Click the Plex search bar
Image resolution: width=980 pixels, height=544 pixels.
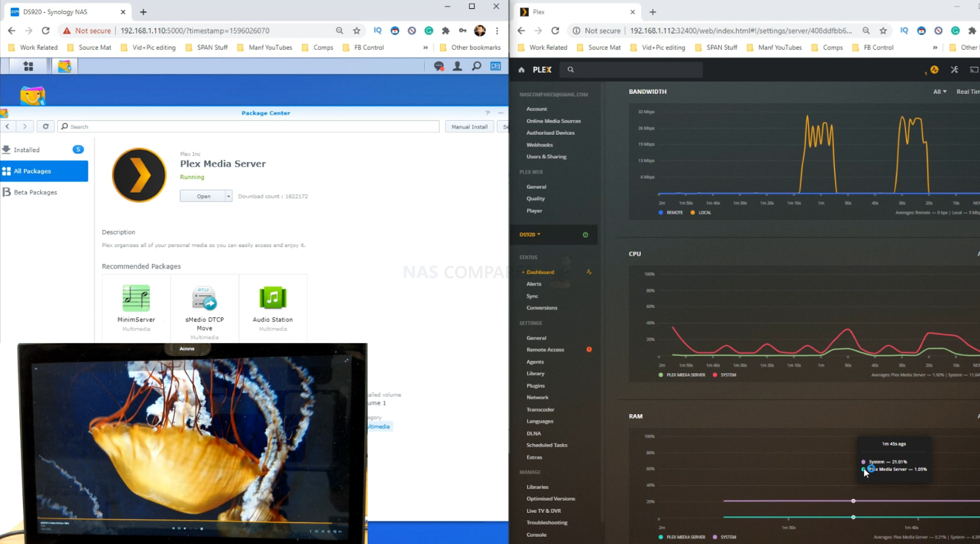631,70
